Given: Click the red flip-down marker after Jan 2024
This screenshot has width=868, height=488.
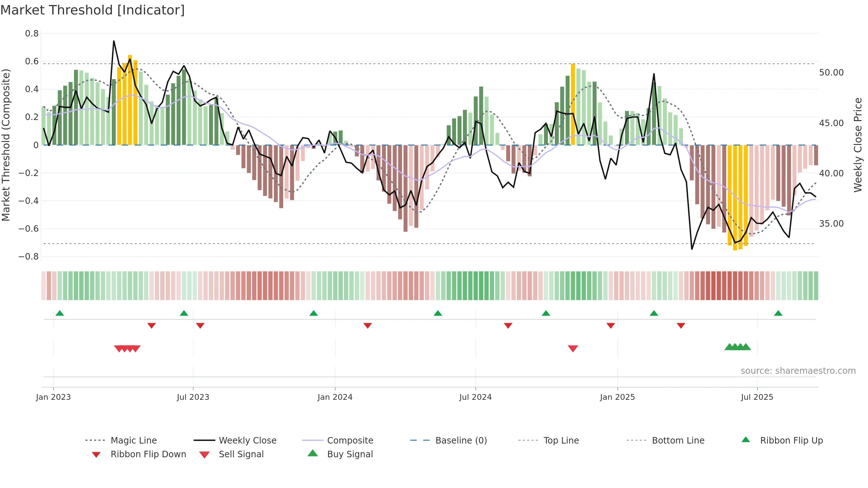Looking at the screenshot, I should coord(368,326).
